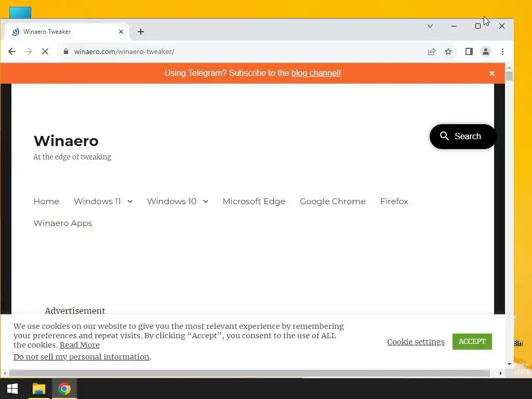Open Chrome side panel
Image resolution: width=532 pixels, height=399 pixels.
pos(469,51)
